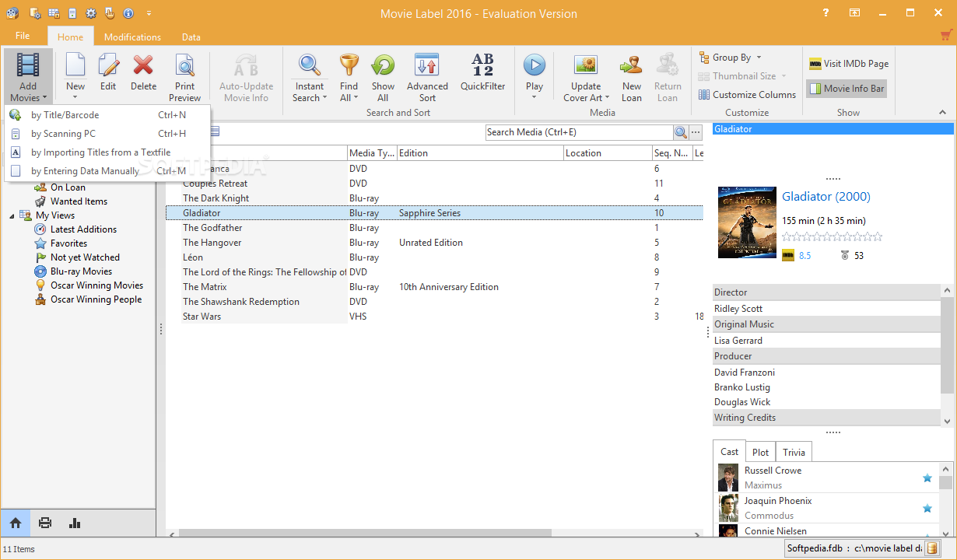Viewport: 957px width, 560px height.
Task: Click the Play button icon
Action: click(x=535, y=65)
